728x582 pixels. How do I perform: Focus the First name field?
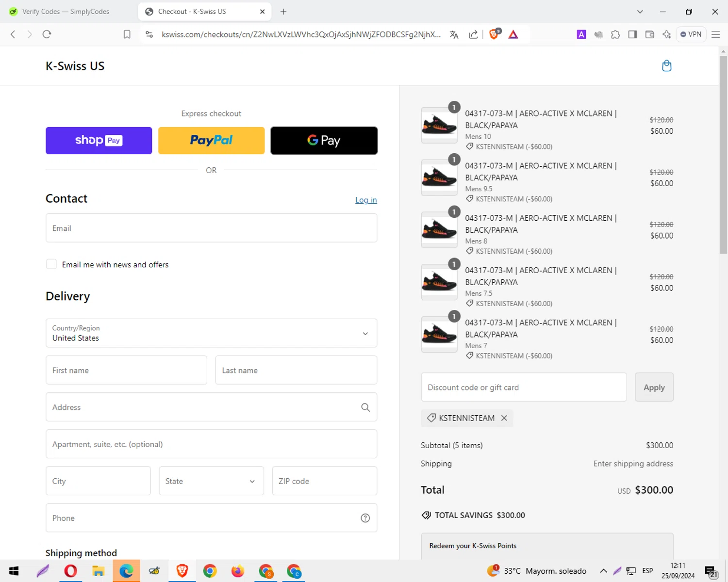[x=126, y=370]
